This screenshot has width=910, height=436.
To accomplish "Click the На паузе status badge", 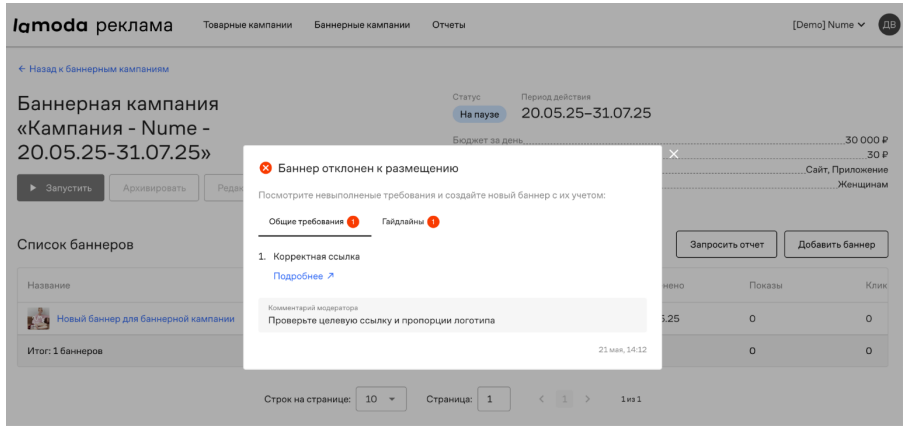I will point(479,114).
